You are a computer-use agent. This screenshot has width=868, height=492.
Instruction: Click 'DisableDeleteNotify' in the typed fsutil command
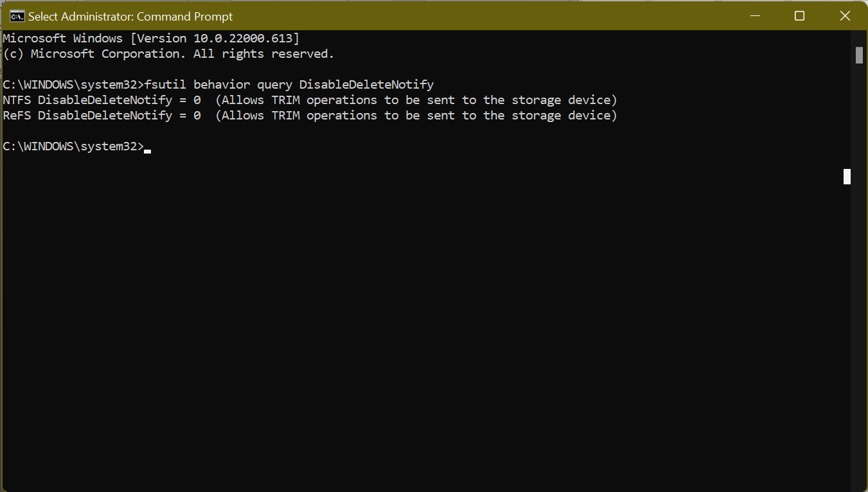[x=366, y=85]
